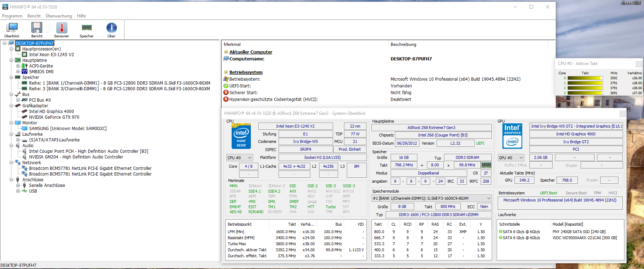Collapse the DESKTOP-87PUFH7 root node

coord(5,43)
